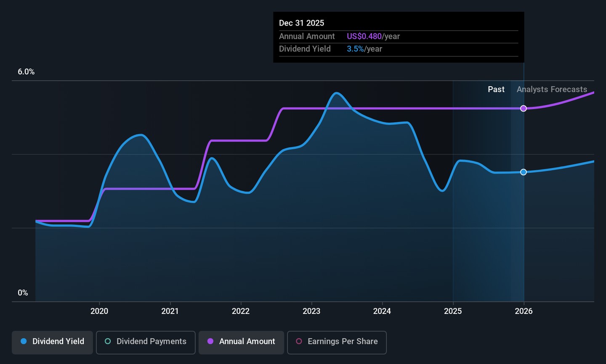The image size is (606, 364).
Task: Enable the Earnings Per Share series
Action: pyautogui.click(x=337, y=342)
